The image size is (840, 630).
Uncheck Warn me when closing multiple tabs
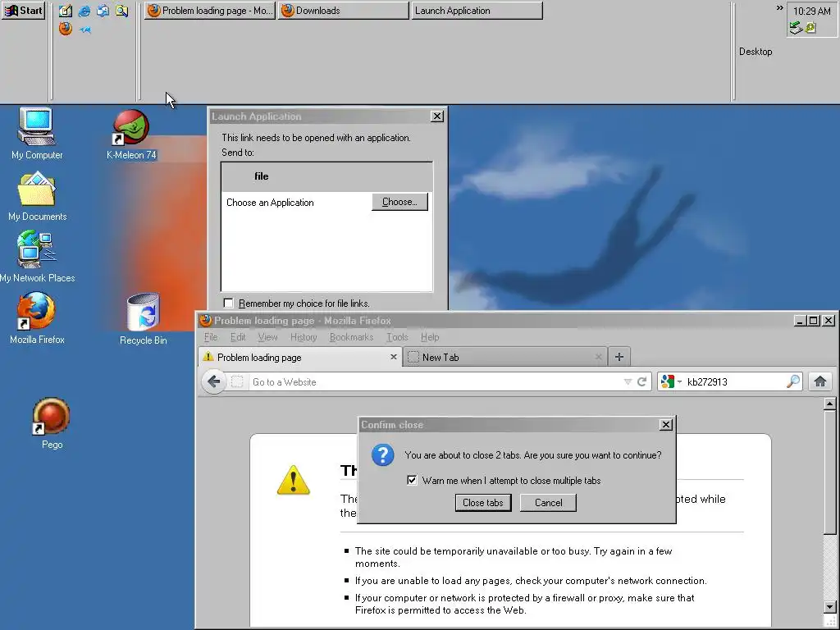tap(412, 480)
